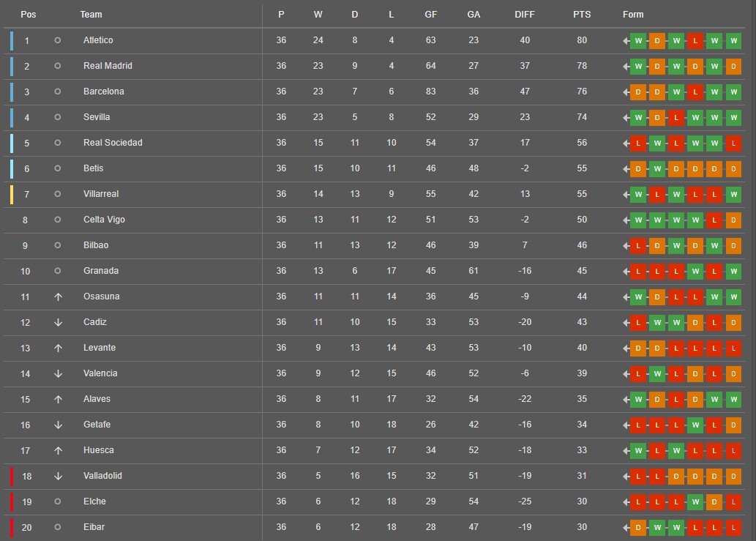Click the up arrow icon next to Huesca
The width and height of the screenshot is (756, 541).
pos(58,451)
